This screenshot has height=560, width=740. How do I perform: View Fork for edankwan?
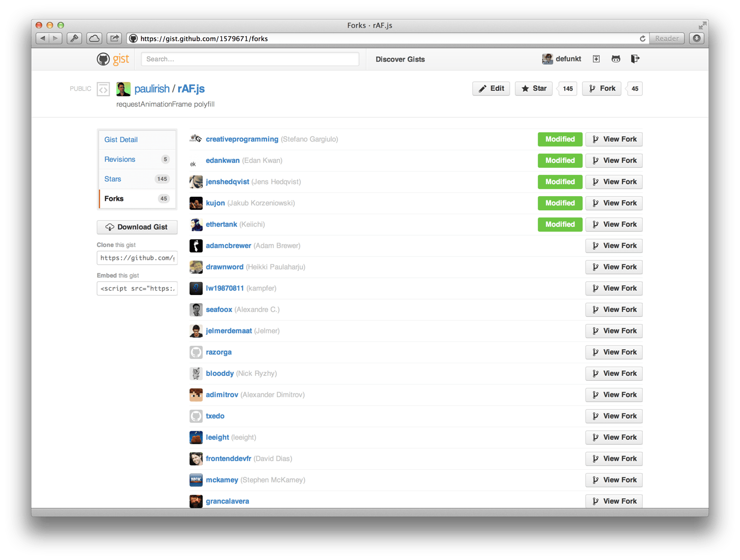click(614, 161)
